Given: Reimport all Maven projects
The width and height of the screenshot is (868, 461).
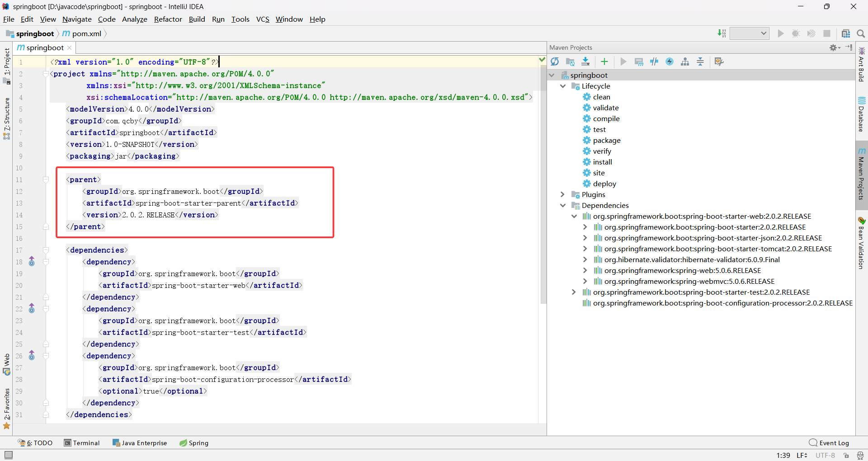Looking at the screenshot, I should tap(555, 61).
